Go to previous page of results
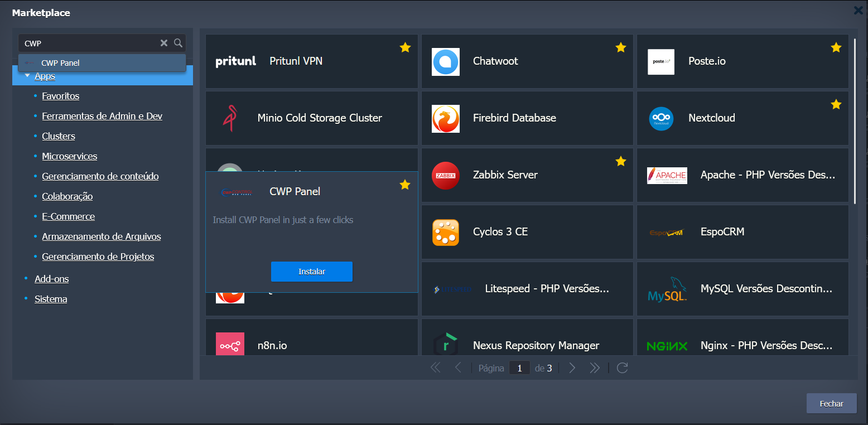Viewport: 868px width, 425px height. [x=458, y=368]
